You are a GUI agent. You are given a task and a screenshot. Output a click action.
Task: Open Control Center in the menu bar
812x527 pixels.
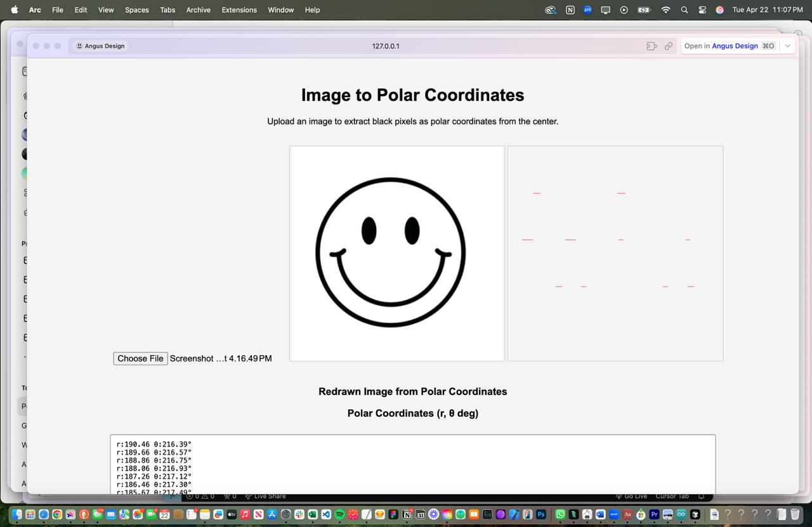tap(702, 10)
